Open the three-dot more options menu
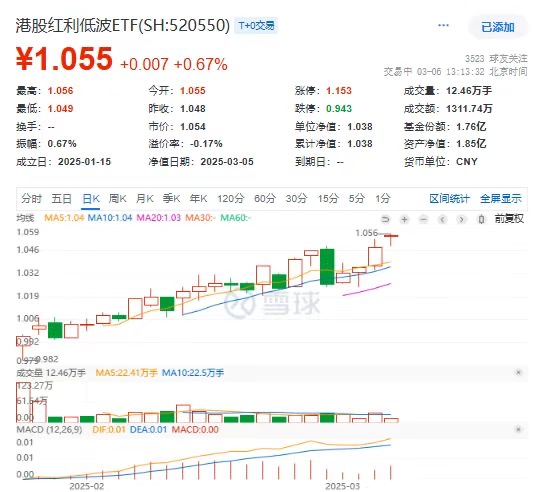The width and height of the screenshot is (541, 492). [x=443, y=25]
